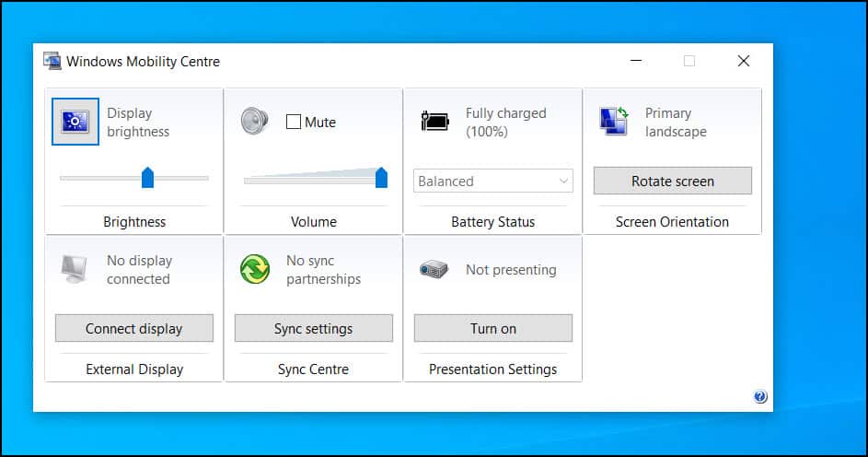The image size is (868, 457).
Task: Click the 'Battery Status' label
Action: pos(492,222)
